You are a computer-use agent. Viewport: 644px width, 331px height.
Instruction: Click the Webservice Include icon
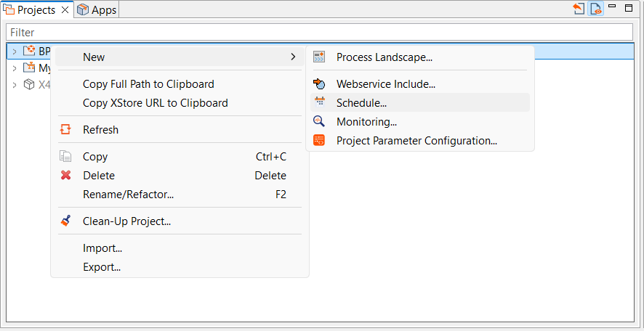click(x=319, y=84)
